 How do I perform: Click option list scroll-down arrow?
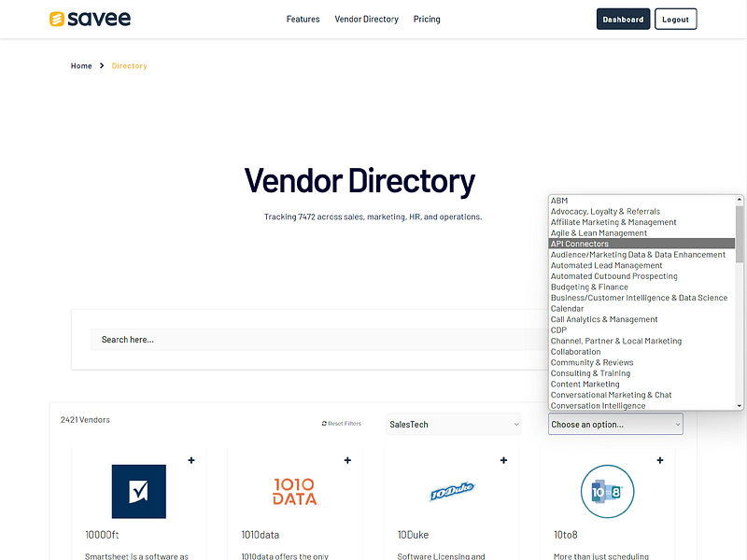tap(740, 406)
